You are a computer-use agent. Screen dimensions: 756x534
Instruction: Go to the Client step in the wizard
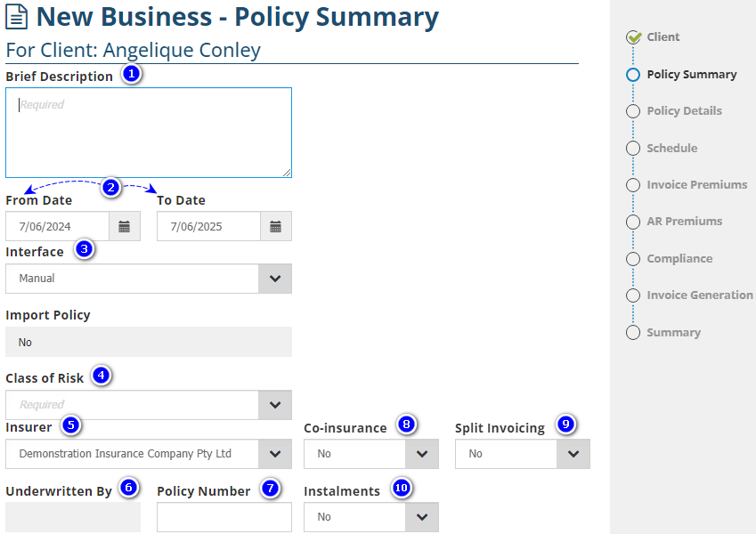click(663, 37)
